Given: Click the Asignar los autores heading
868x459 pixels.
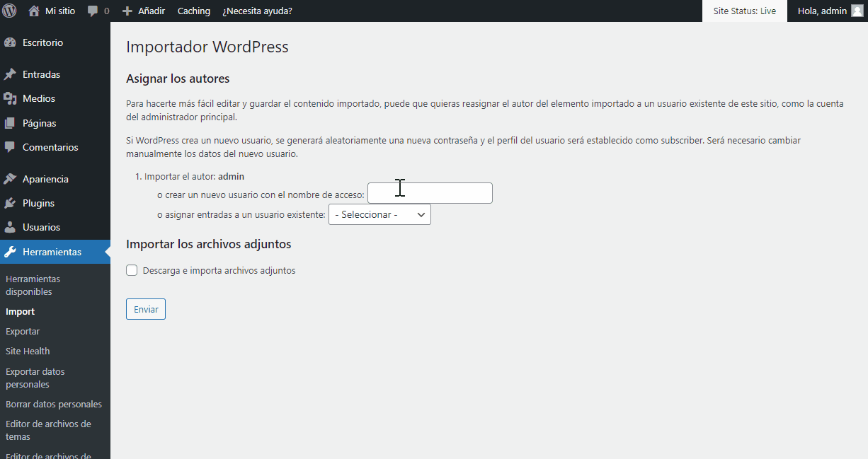Looking at the screenshot, I should point(178,79).
